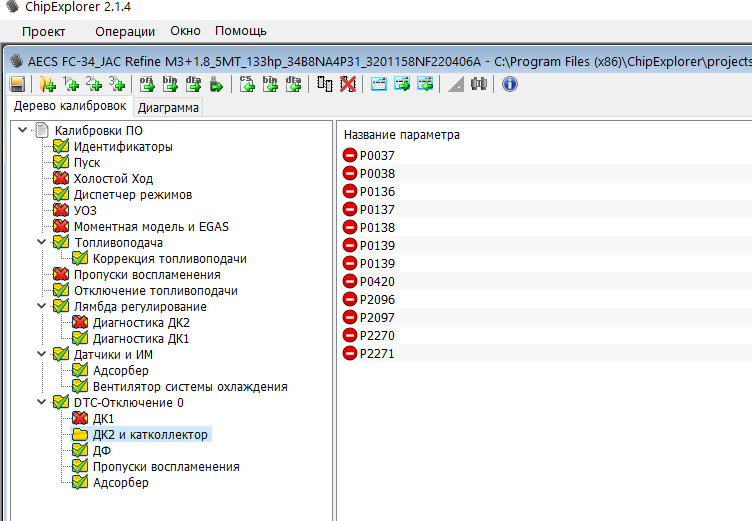Click the binoculars search icon

click(479, 84)
